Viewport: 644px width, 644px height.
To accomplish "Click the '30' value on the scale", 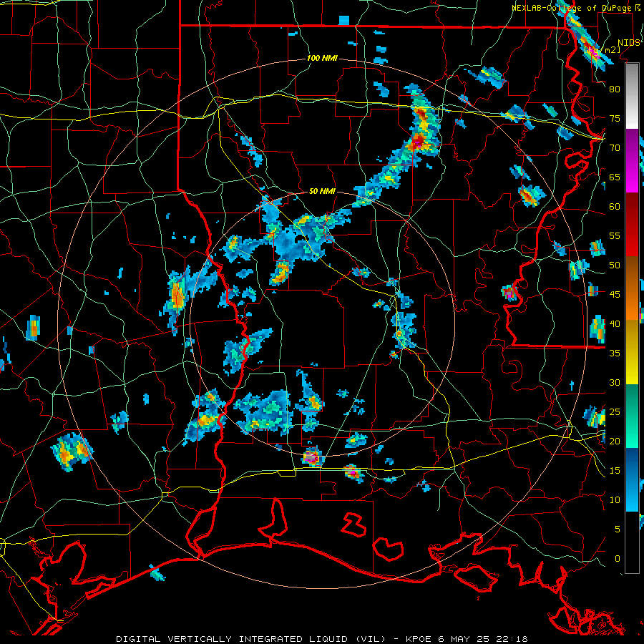I will [615, 383].
